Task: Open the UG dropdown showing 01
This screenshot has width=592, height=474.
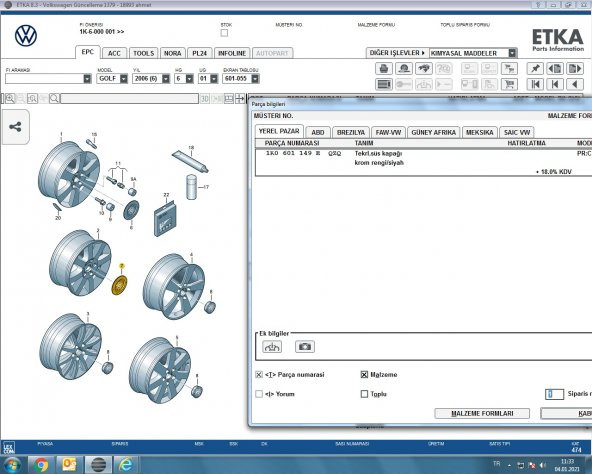Action: (x=214, y=79)
